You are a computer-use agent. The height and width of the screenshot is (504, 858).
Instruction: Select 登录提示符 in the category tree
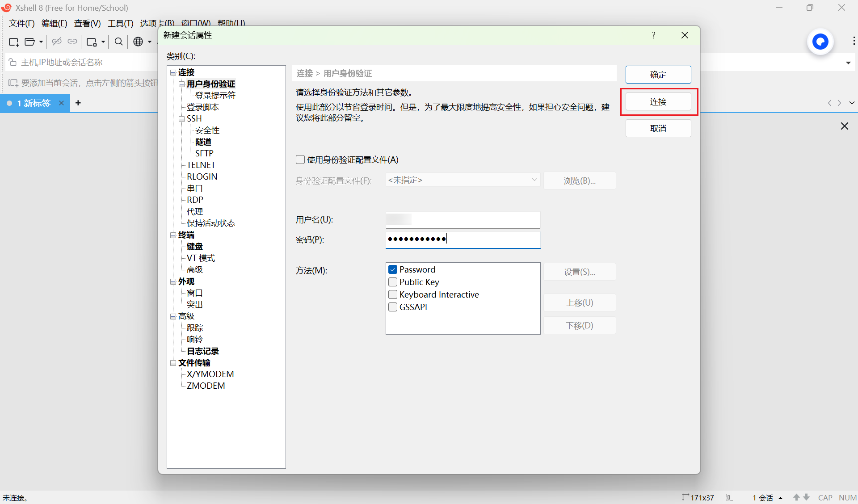pos(215,96)
